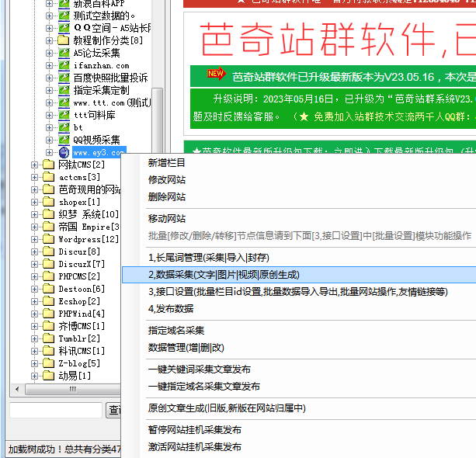Click the folder icon of 网钛CMS[2]
Screen dimensions: 476x458
[49, 165]
